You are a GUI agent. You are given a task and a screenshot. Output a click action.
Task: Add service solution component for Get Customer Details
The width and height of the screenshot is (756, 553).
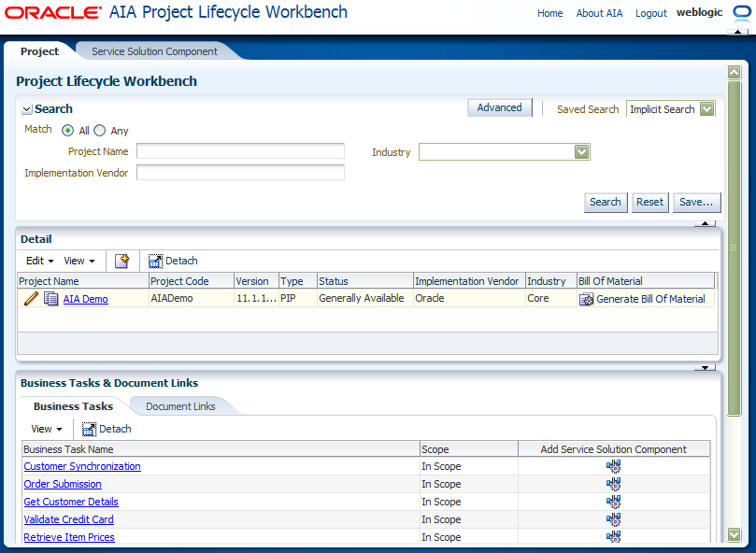click(613, 502)
